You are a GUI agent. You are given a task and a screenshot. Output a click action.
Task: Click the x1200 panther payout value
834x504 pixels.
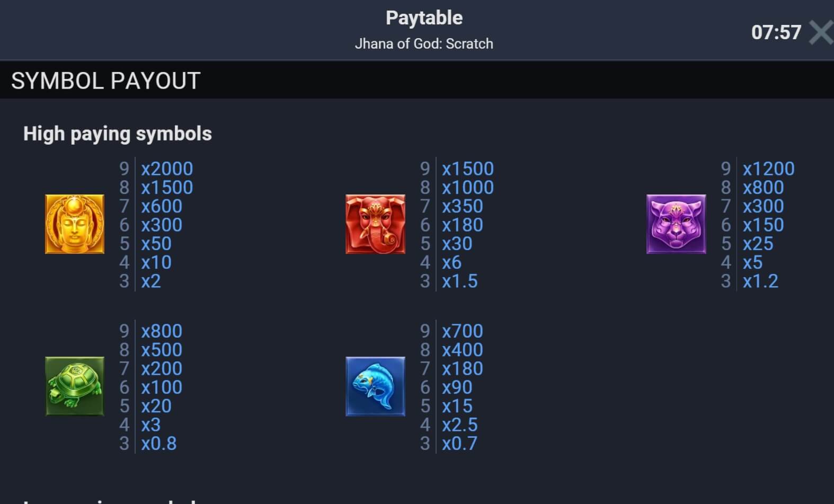click(x=768, y=169)
